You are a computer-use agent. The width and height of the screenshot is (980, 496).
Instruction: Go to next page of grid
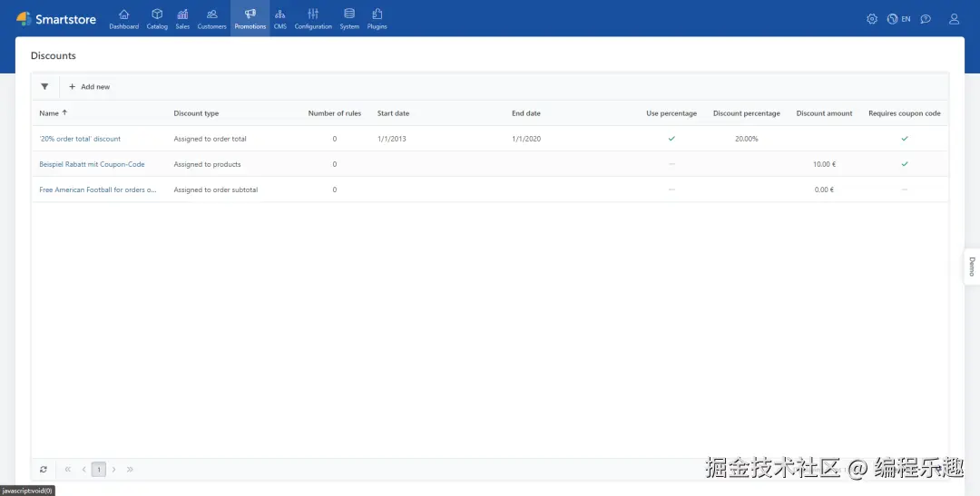[113, 469]
